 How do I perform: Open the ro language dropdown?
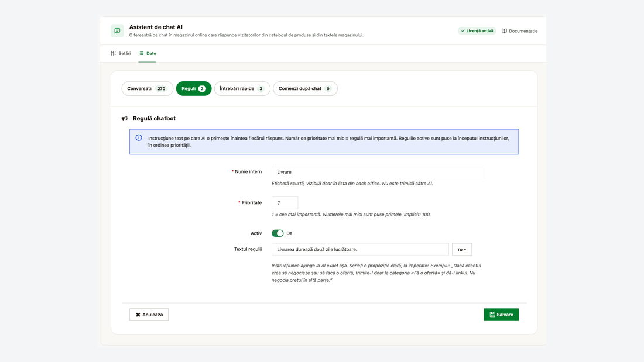point(462,250)
